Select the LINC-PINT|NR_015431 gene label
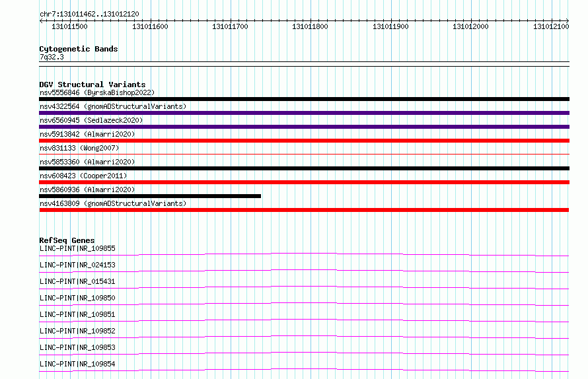Viewport: 588px width, 379px height. point(77,281)
